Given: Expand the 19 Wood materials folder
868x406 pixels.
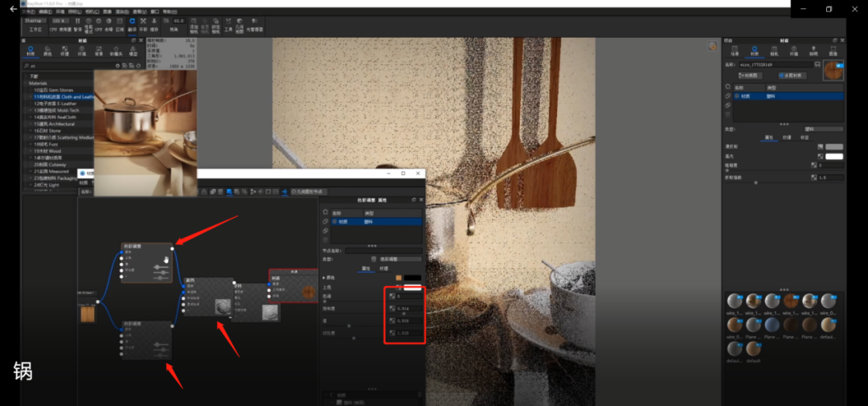Looking at the screenshot, I should pyautogui.click(x=30, y=150).
